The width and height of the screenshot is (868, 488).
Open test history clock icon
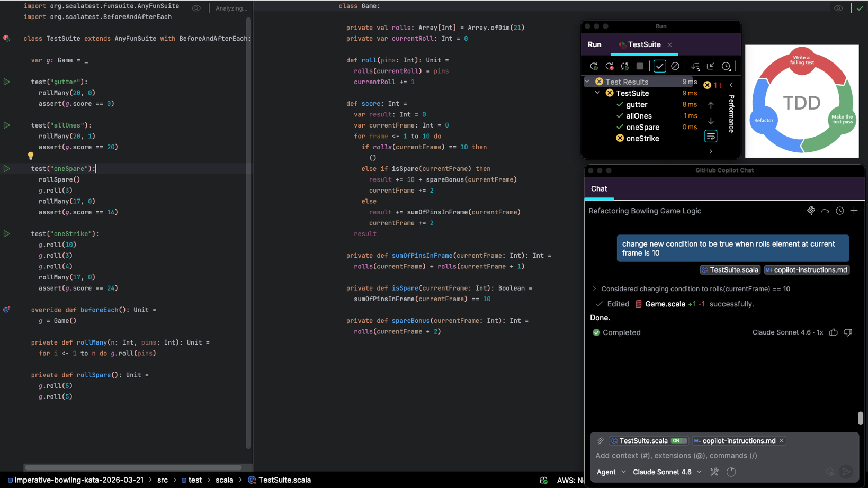point(726,66)
